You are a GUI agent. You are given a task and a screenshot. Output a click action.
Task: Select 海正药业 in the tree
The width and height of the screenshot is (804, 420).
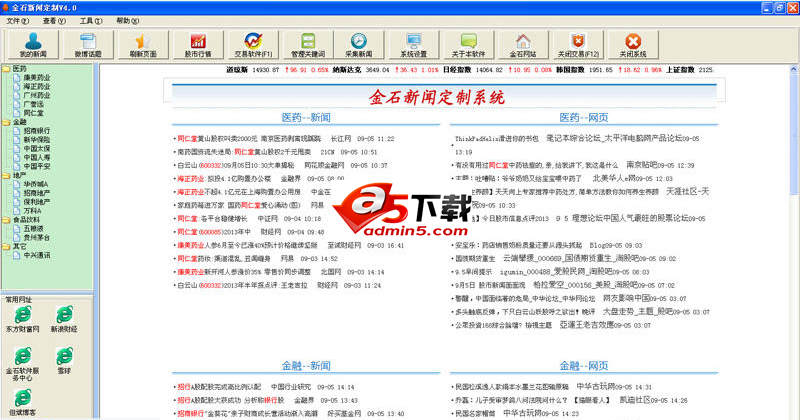pyautogui.click(x=37, y=86)
